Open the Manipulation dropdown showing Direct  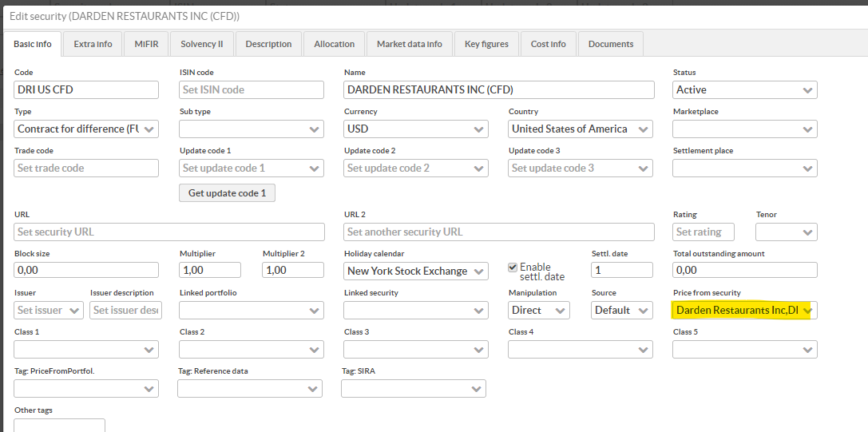click(539, 310)
